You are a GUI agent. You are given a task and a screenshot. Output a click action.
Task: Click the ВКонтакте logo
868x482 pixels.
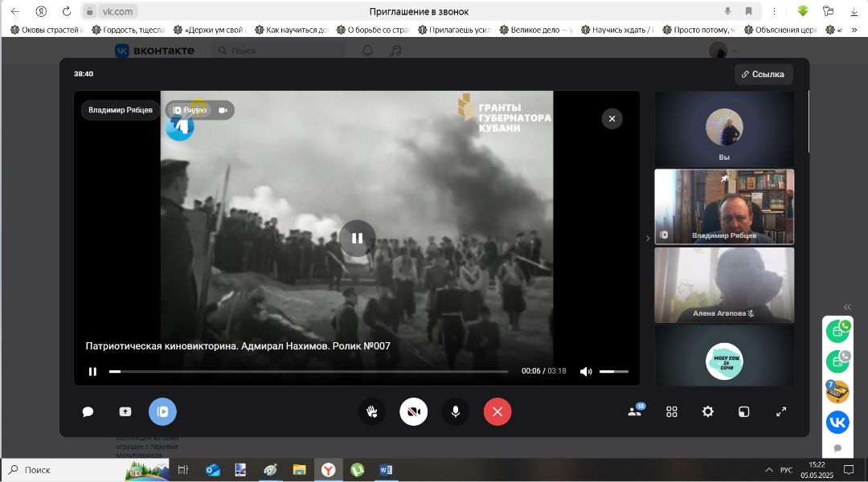tap(154, 51)
